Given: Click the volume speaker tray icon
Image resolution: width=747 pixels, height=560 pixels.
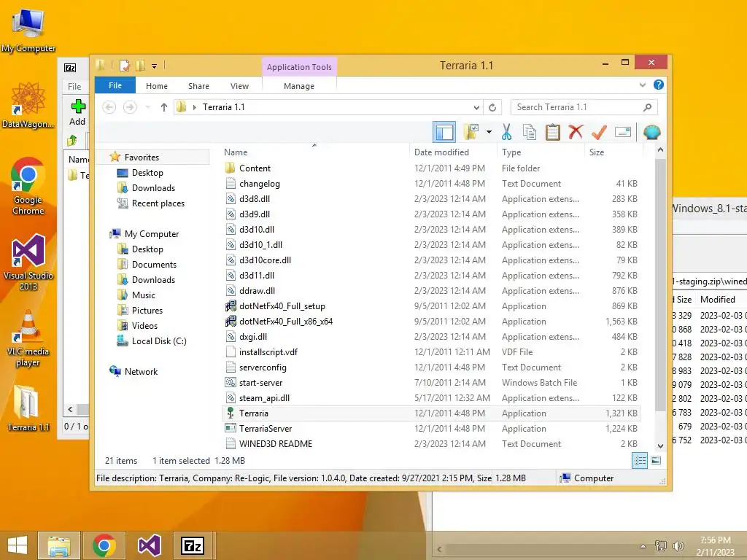Looking at the screenshot, I should tap(678, 545).
